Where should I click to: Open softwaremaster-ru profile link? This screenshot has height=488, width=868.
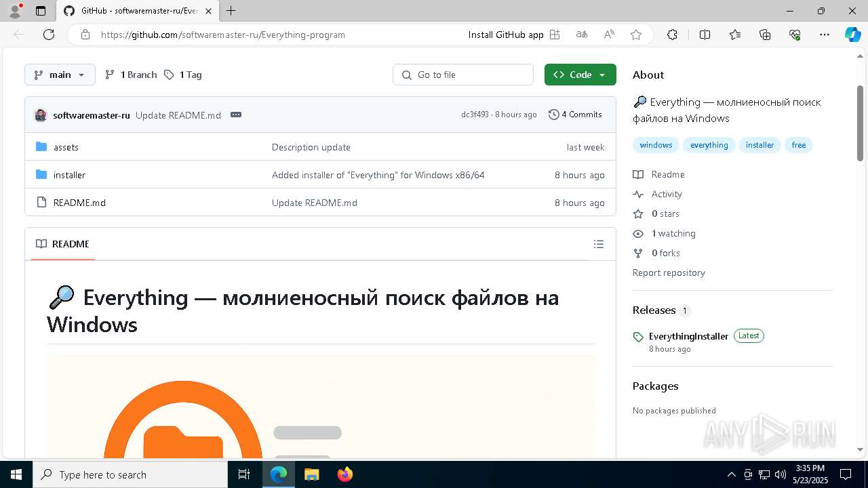click(92, 115)
